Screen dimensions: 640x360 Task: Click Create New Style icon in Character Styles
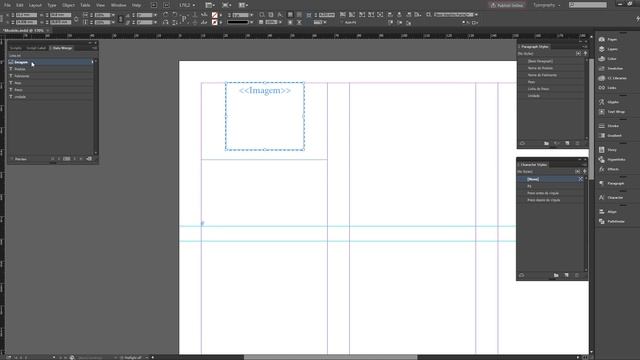pyautogui.click(x=567, y=275)
